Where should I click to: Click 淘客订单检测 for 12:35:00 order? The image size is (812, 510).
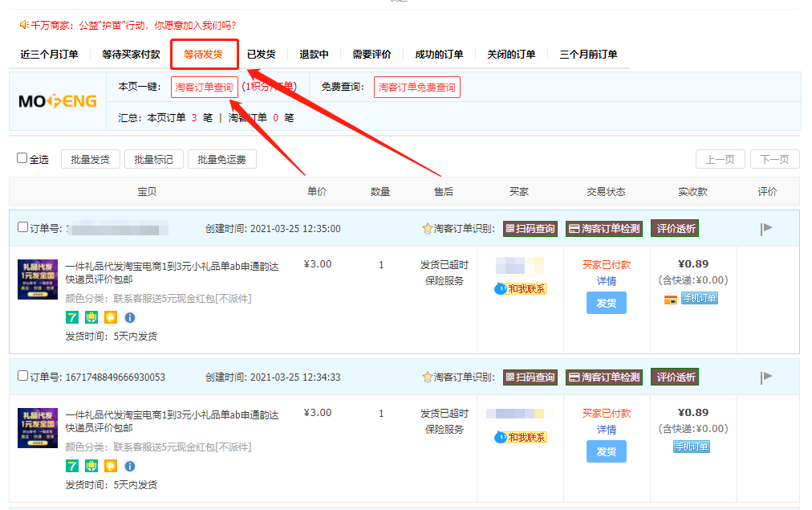click(604, 229)
